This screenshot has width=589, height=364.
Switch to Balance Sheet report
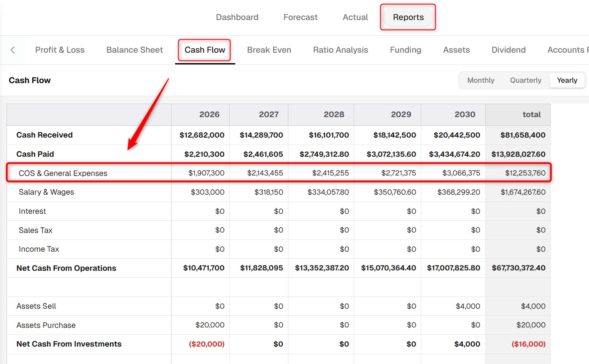(x=135, y=50)
